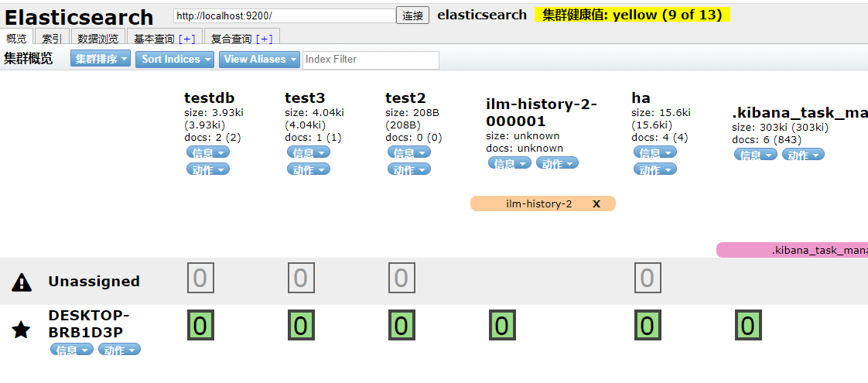Viewport: 868px width, 383px height.
Task: Open 动作 dropdown for DESKTOP-BRB1D3P node
Action: 120,349
